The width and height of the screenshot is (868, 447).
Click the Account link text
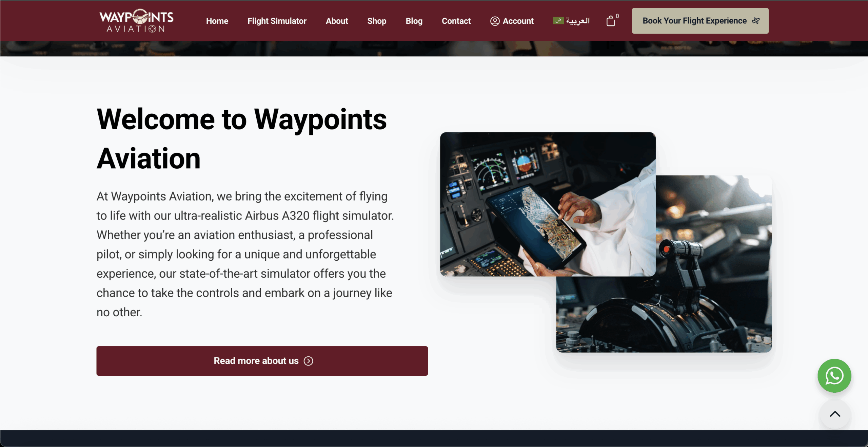point(518,21)
